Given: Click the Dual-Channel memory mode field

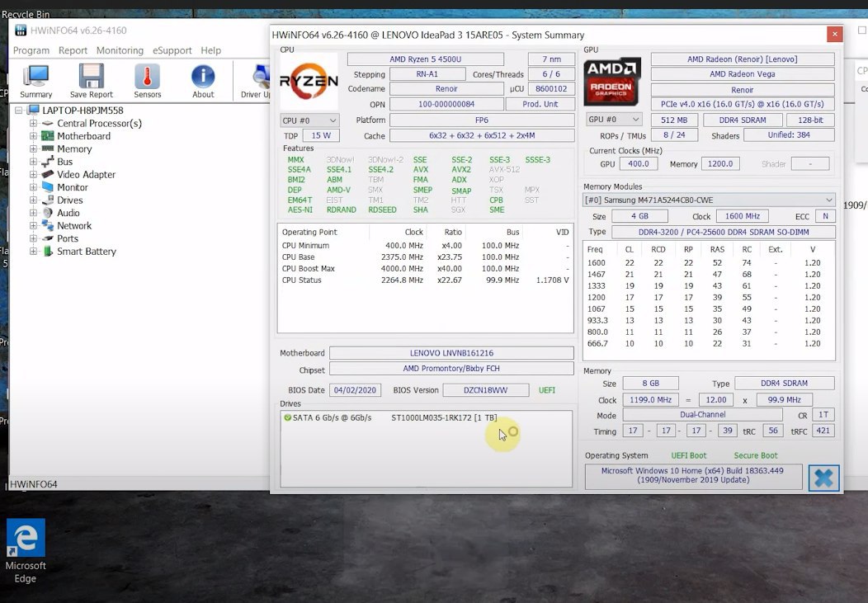Looking at the screenshot, I should [702, 414].
